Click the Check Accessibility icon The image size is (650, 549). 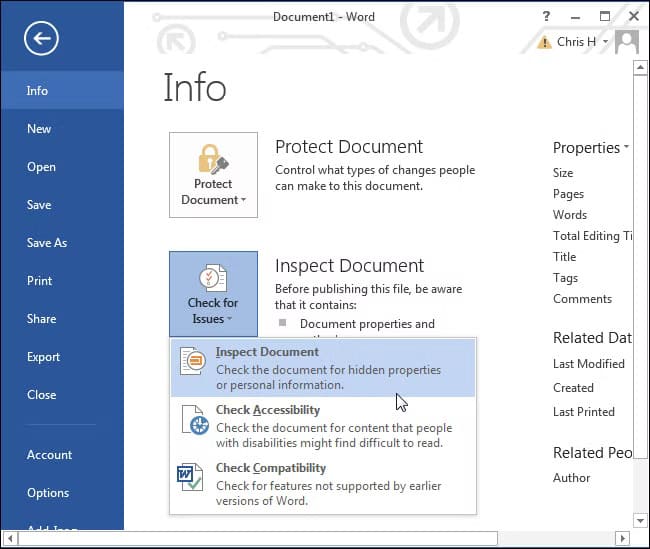pos(194,421)
